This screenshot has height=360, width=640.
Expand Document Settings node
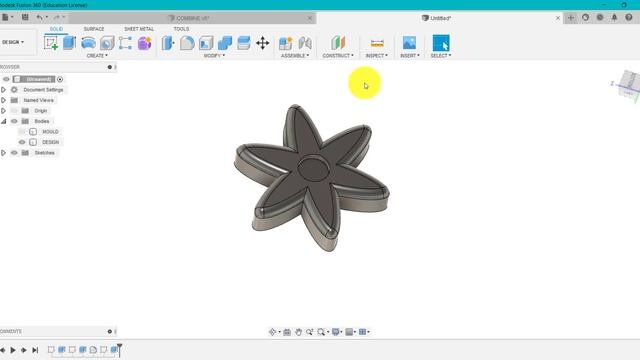3,89
